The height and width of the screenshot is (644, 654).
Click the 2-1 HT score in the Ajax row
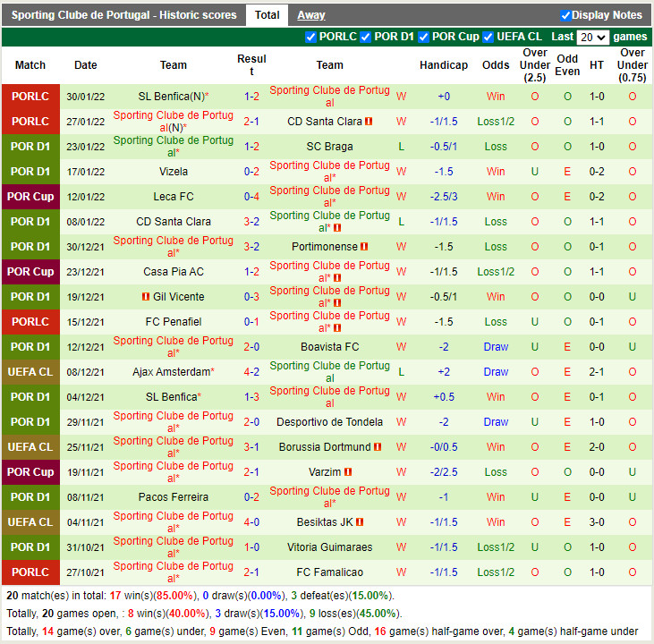tap(597, 371)
